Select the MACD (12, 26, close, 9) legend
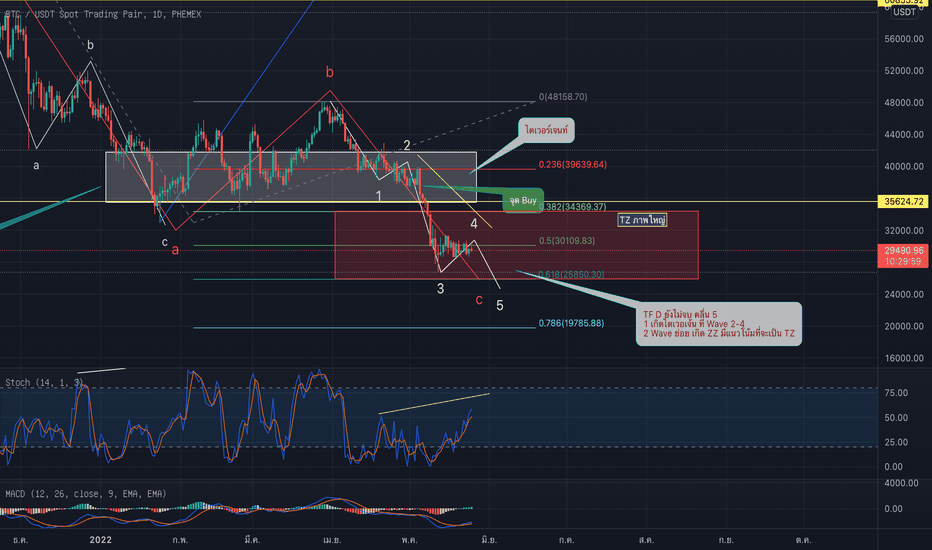The height and width of the screenshot is (550, 932). (x=86, y=494)
